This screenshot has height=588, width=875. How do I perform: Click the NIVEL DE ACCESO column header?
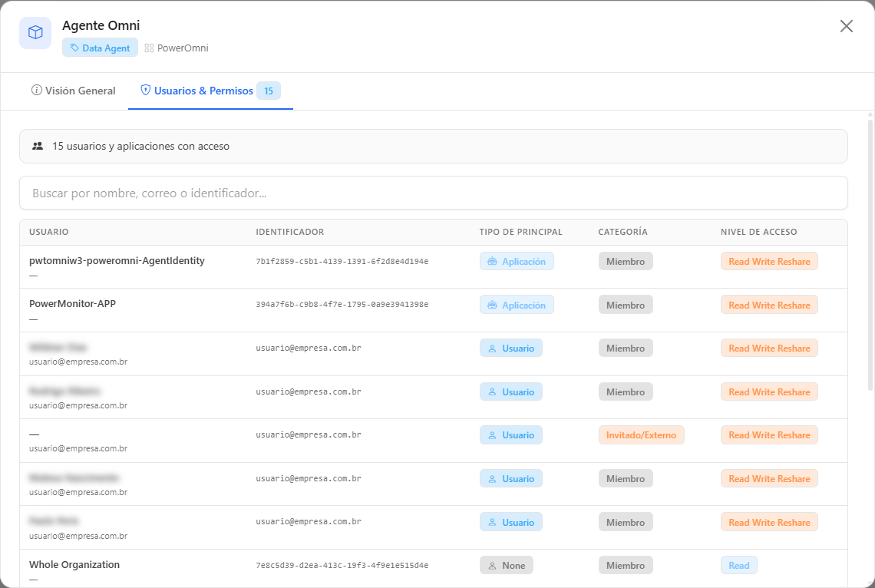(x=758, y=232)
